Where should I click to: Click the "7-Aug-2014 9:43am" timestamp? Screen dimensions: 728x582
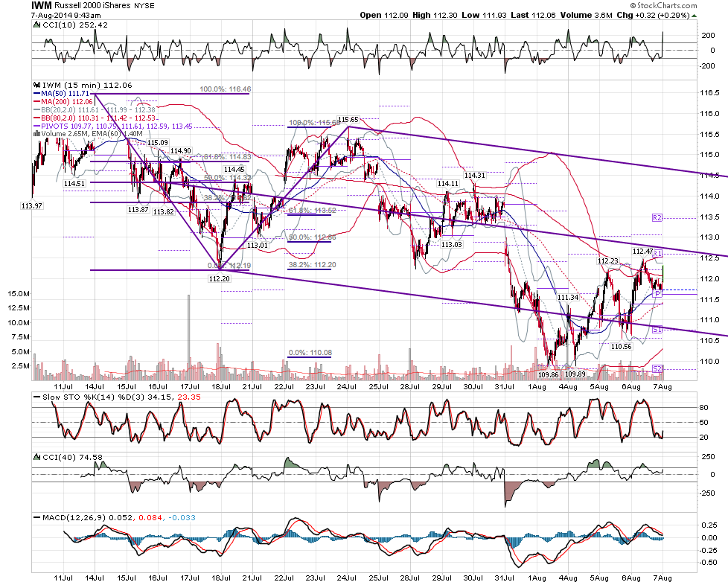[x=66, y=16]
